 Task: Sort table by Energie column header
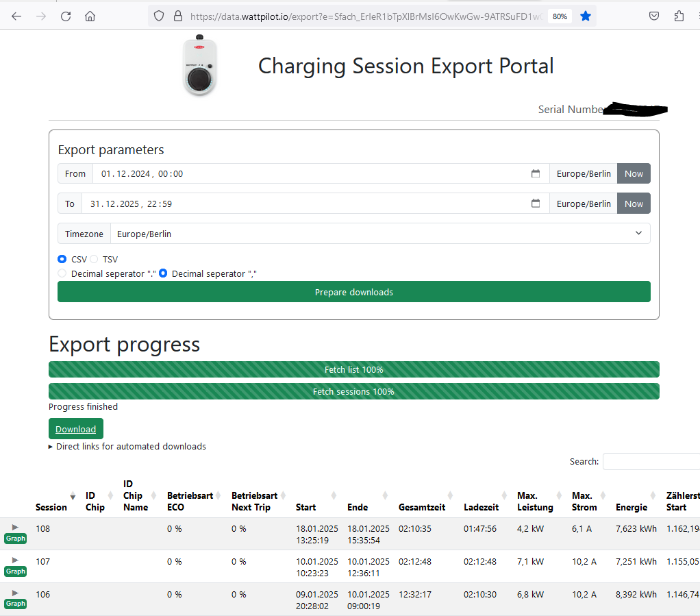(x=631, y=507)
